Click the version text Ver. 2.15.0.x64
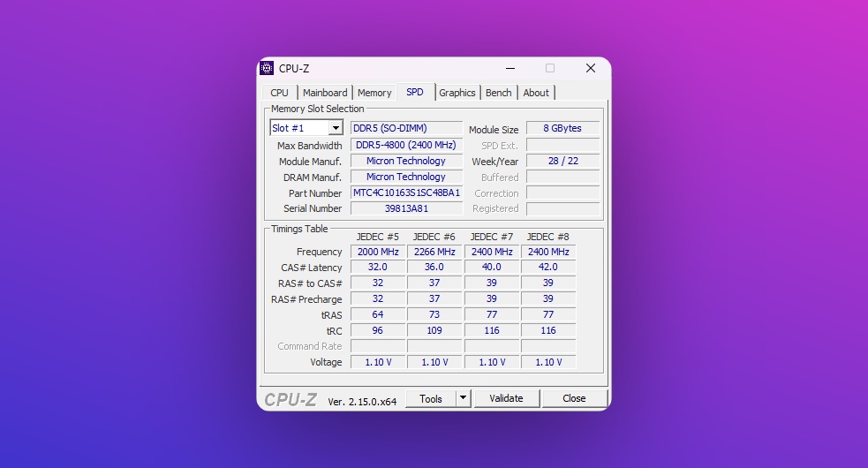Image resolution: width=868 pixels, height=468 pixels. click(362, 402)
